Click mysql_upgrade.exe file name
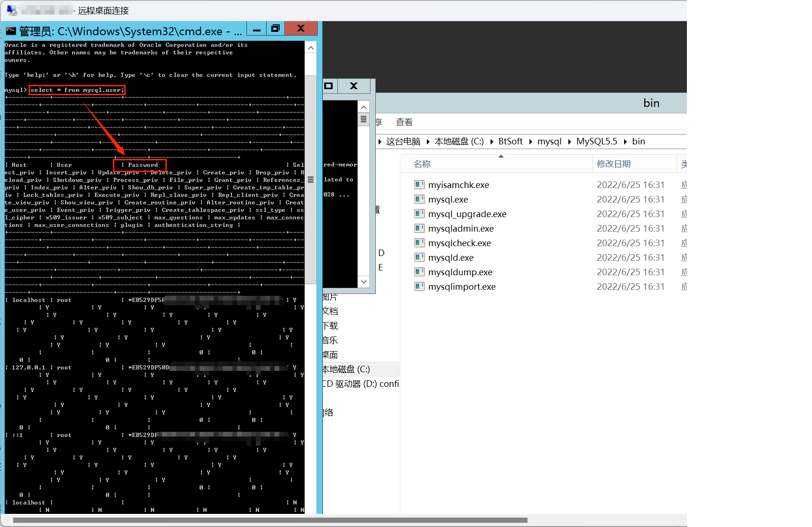The height and width of the screenshot is (527, 812). [x=467, y=214]
